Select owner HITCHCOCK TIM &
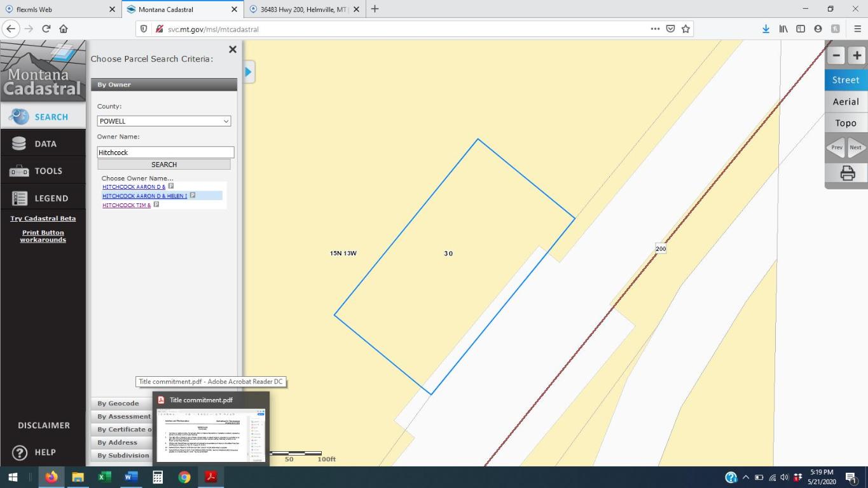 point(127,205)
